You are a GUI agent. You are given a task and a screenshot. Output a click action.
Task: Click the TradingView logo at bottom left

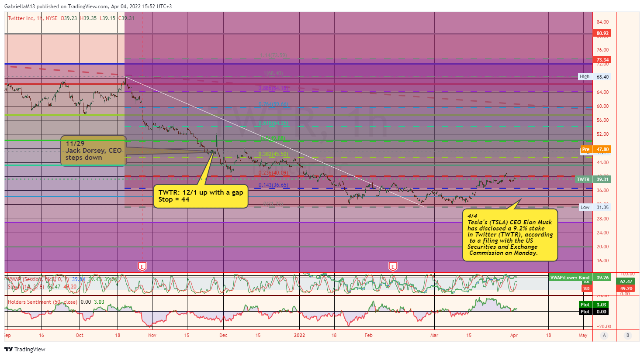(x=25, y=349)
